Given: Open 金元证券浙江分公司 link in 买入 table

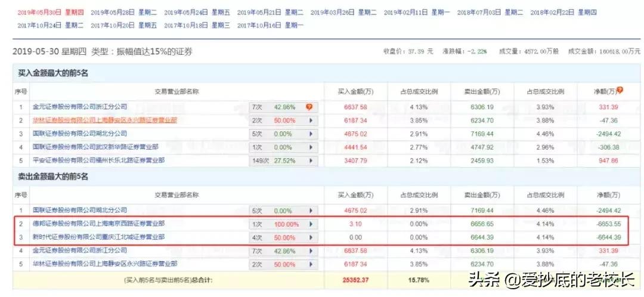Looking at the screenshot, I should pos(80,107).
